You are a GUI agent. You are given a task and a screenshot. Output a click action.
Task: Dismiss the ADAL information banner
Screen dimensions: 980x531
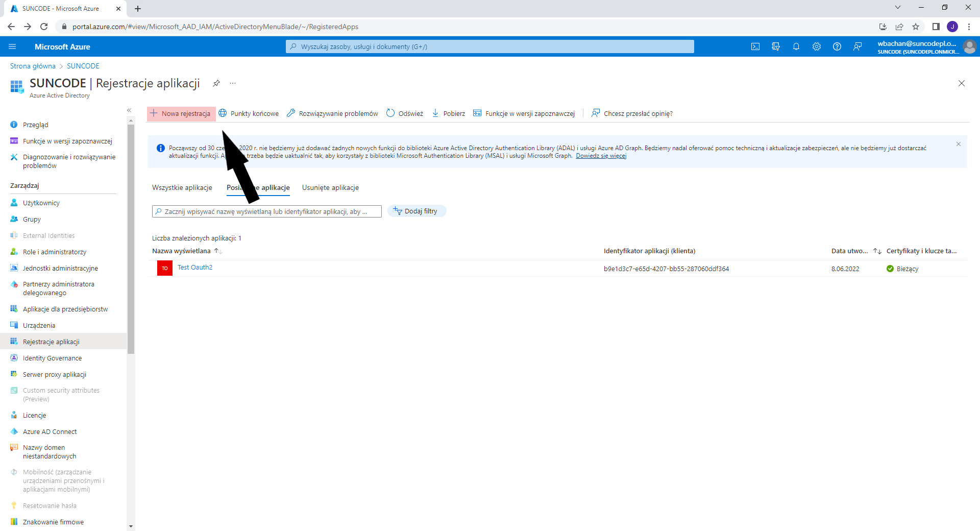pos(959,144)
